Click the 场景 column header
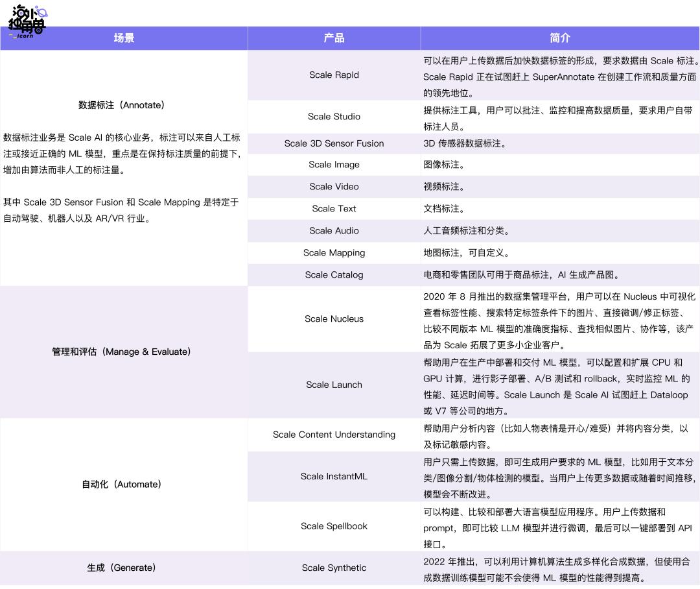This screenshot has width=700, height=589. (124, 38)
